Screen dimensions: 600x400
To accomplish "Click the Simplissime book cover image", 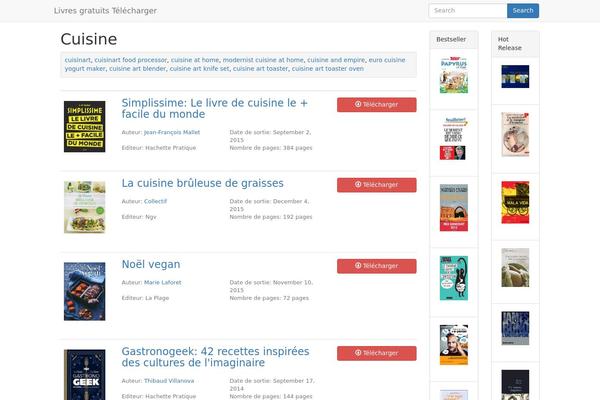I will click(85, 127).
